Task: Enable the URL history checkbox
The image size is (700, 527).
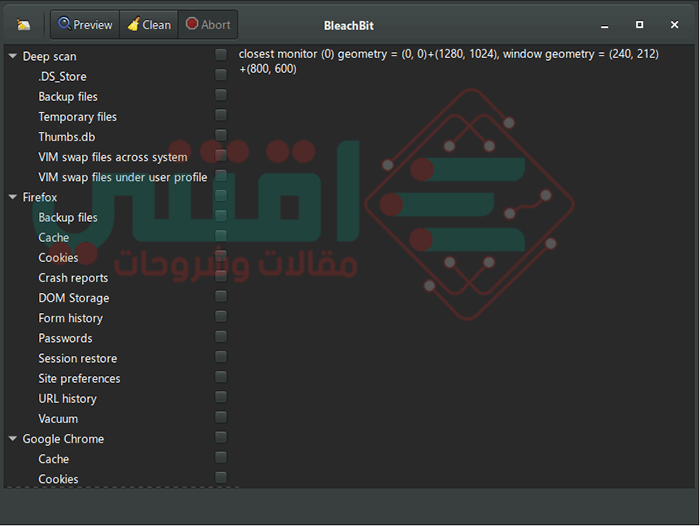Action: tap(221, 397)
